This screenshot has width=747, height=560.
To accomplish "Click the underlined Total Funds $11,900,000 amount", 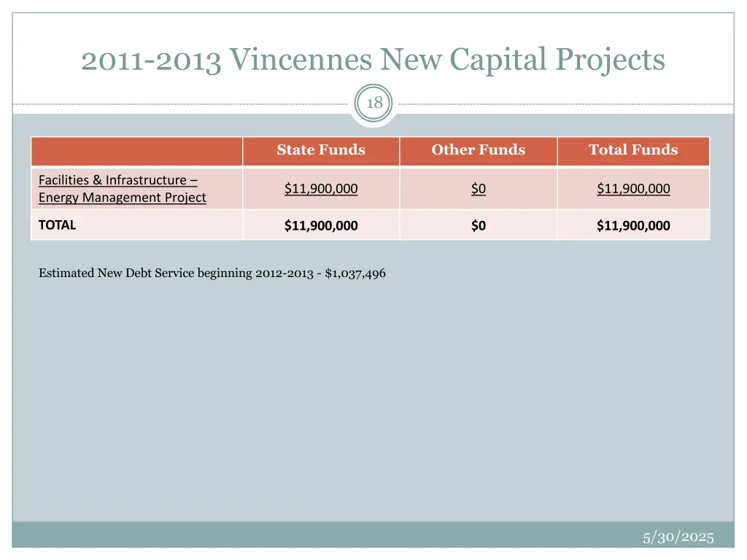I will (x=633, y=189).
